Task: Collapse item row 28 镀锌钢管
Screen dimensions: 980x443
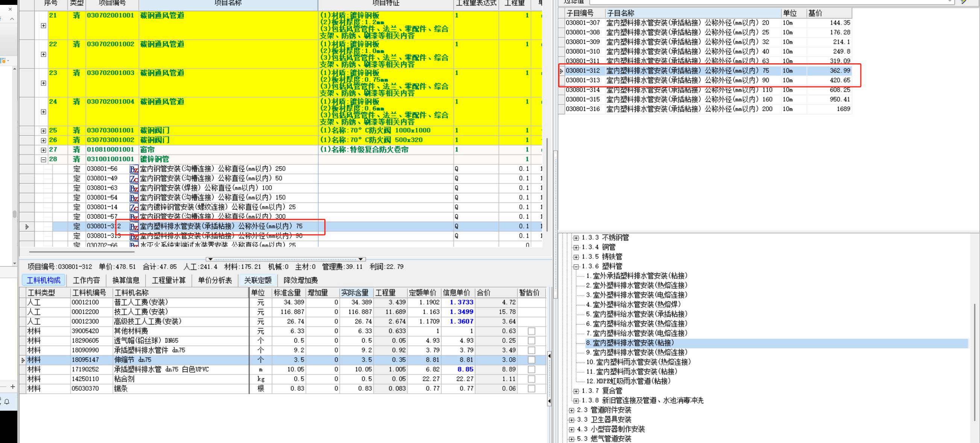Action: click(x=43, y=160)
